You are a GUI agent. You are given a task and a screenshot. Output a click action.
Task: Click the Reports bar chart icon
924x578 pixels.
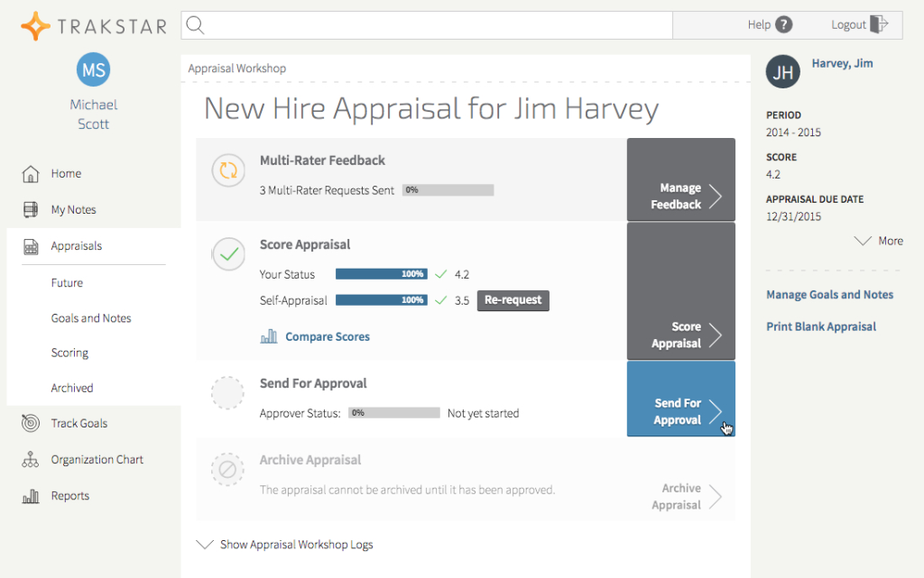tap(31, 496)
